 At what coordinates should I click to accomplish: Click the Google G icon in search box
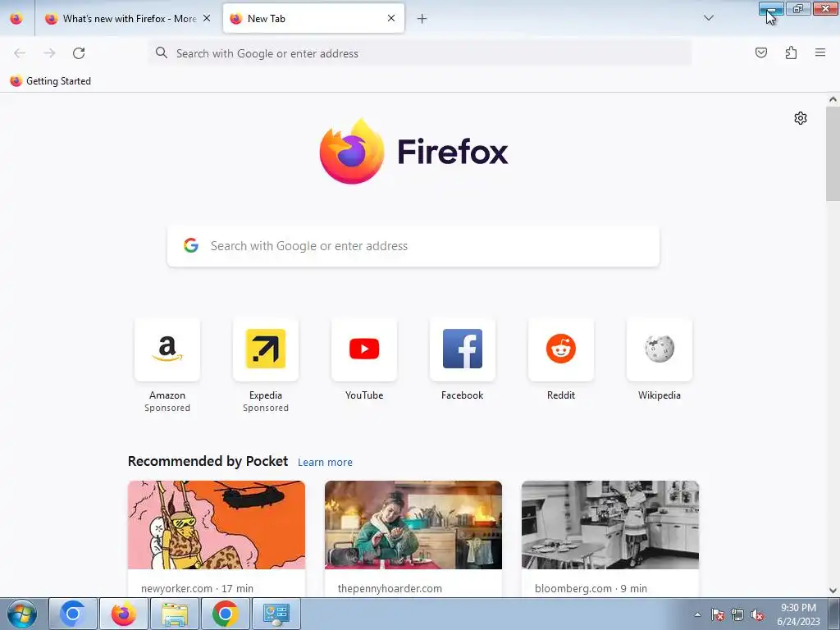(190, 245)
